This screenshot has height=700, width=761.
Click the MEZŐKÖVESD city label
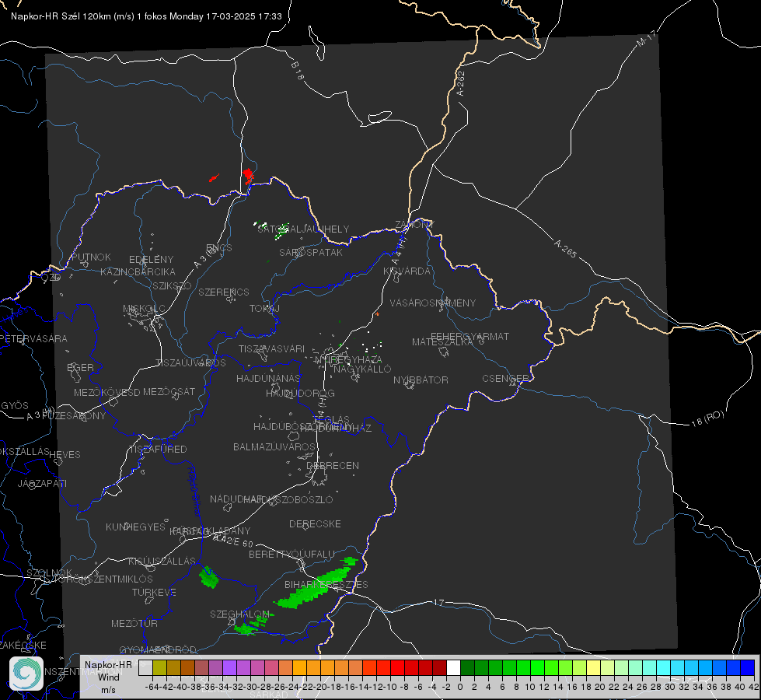[106, 392]
